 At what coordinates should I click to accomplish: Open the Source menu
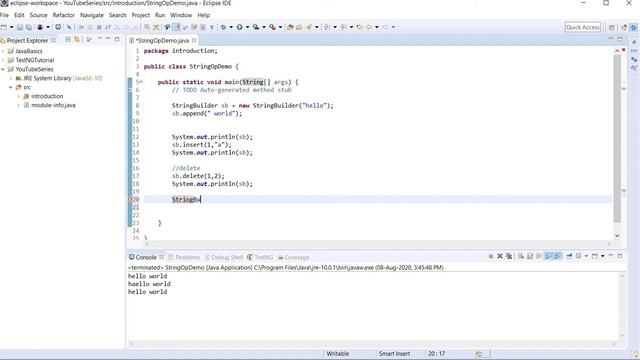(38, 15)
